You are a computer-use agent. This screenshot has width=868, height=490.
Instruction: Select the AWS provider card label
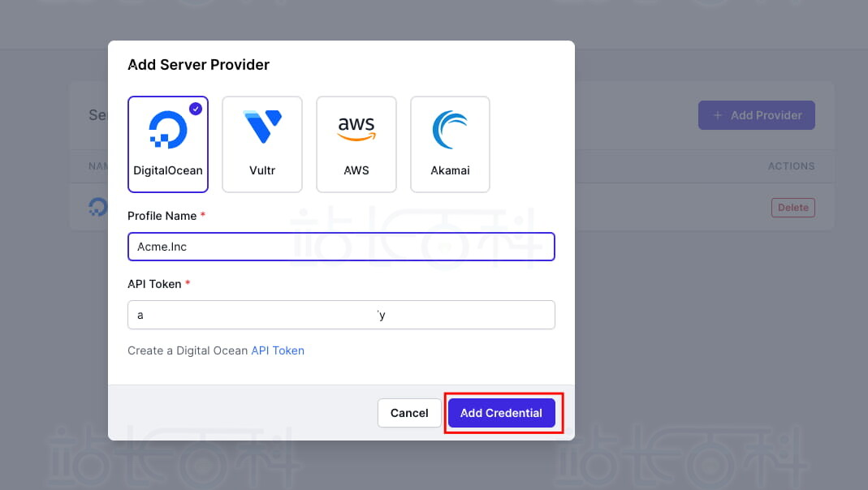point(356,170)
